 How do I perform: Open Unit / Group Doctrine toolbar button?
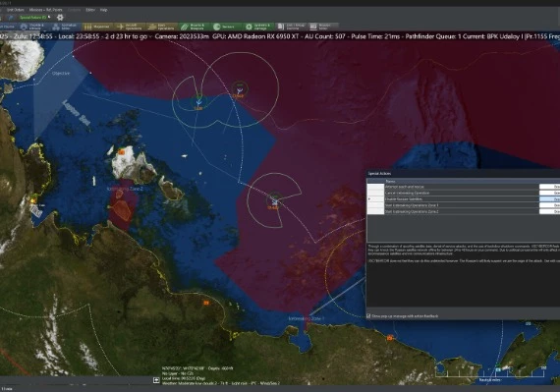click(291, 27)
